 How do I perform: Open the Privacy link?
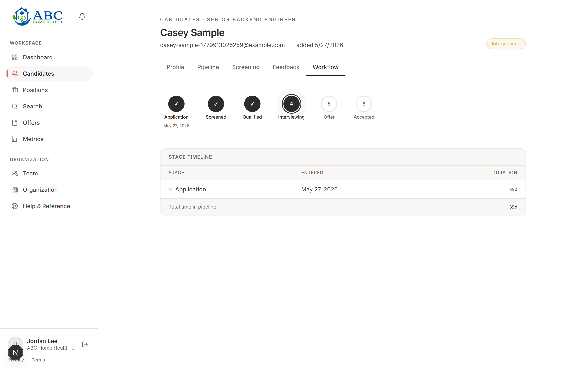click(16, 360)
